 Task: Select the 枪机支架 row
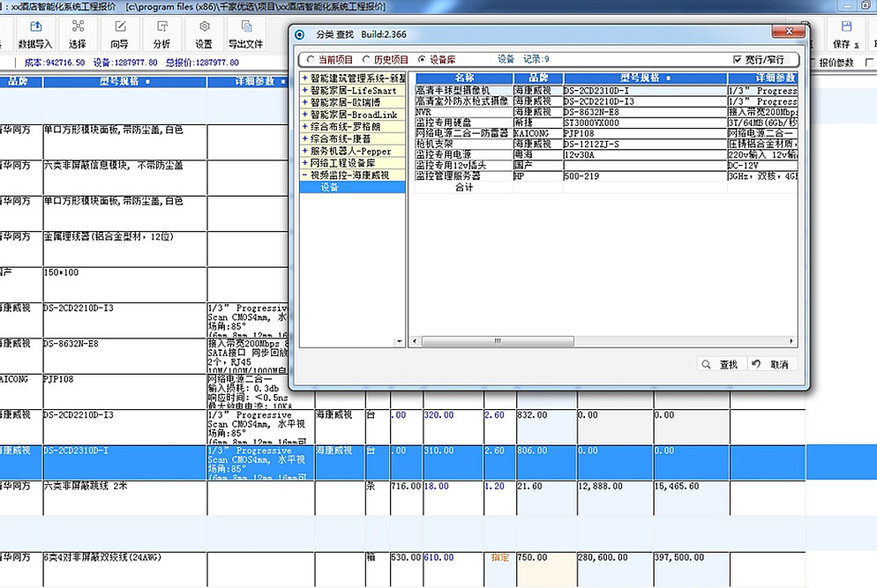tap(606, 144)
